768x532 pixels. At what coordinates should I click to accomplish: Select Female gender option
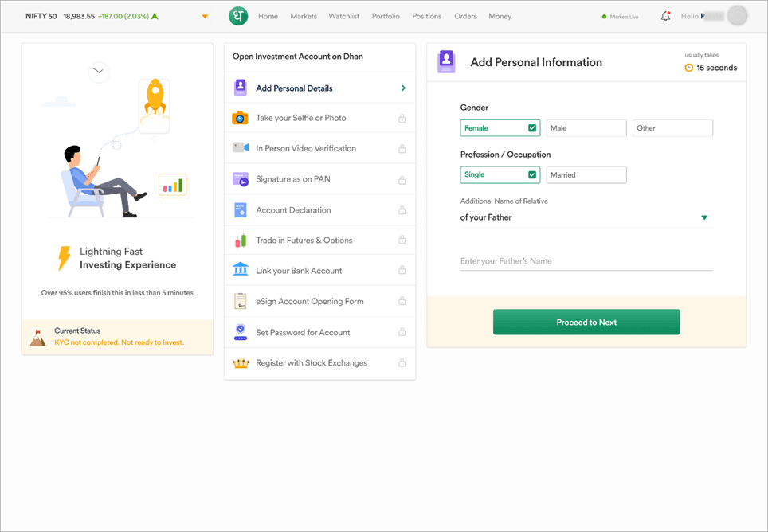(500, 128)
